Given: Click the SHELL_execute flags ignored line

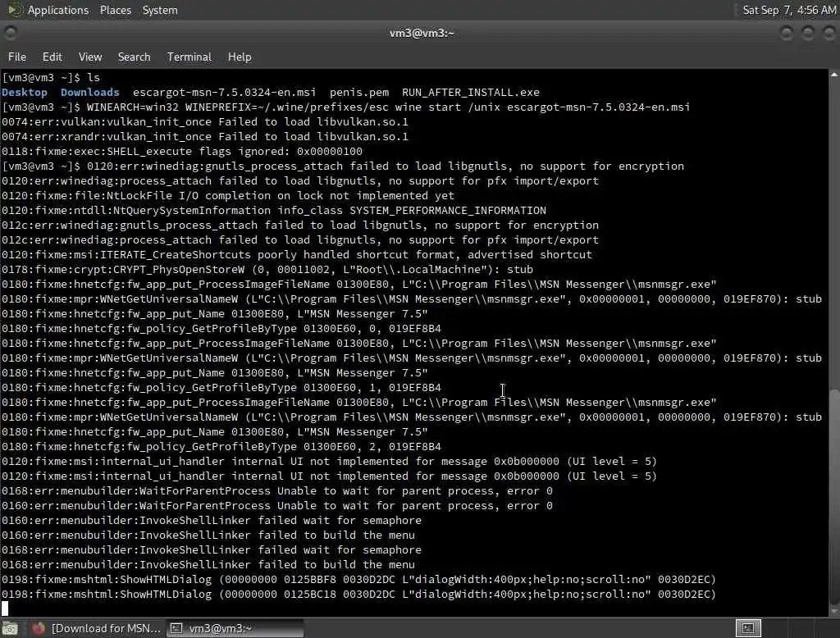Looking at the screenshot, I should (182, 152).
